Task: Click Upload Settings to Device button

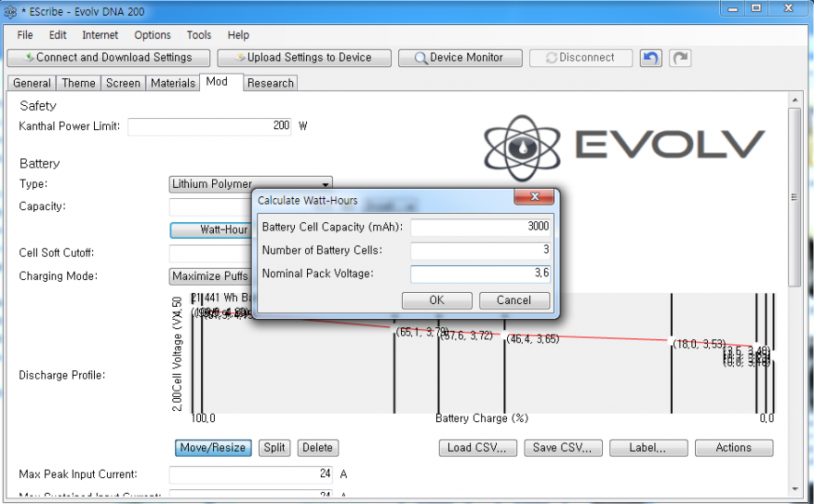Action: [304, 58]
